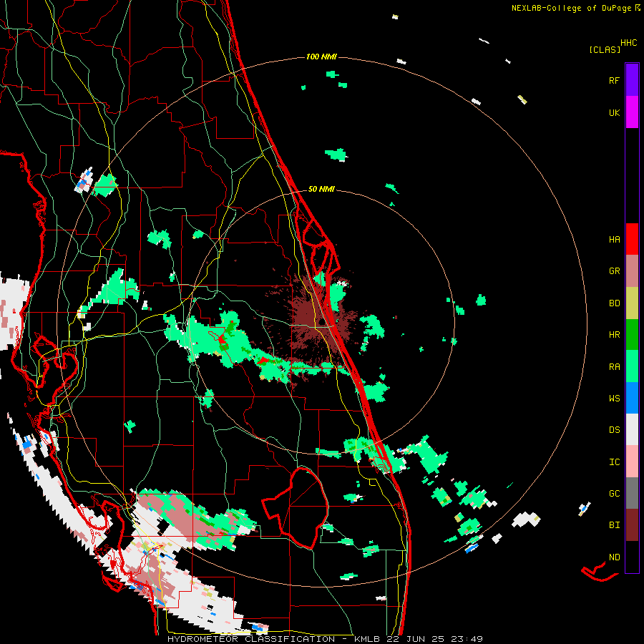
Task: Click the 50 NMI range ring label
Action: [x=321, y=189]
